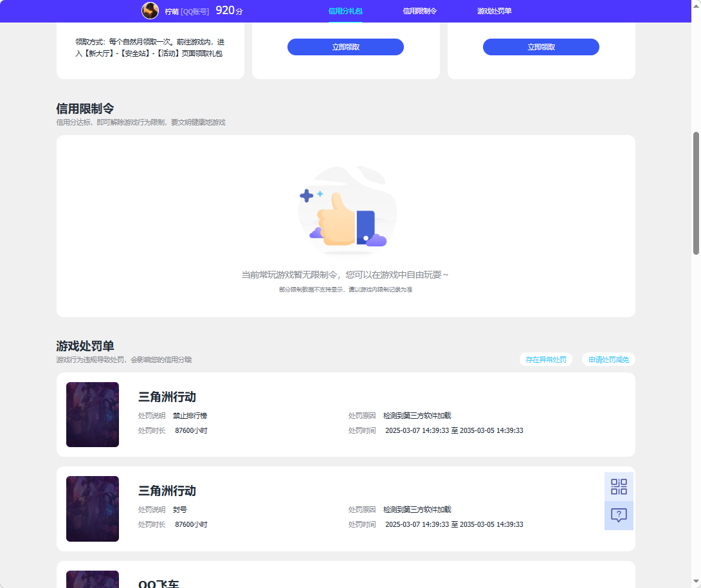701x588 pixels.
Task: Switch to the 游戏处罚单 tab
Action: click(493, 11)
